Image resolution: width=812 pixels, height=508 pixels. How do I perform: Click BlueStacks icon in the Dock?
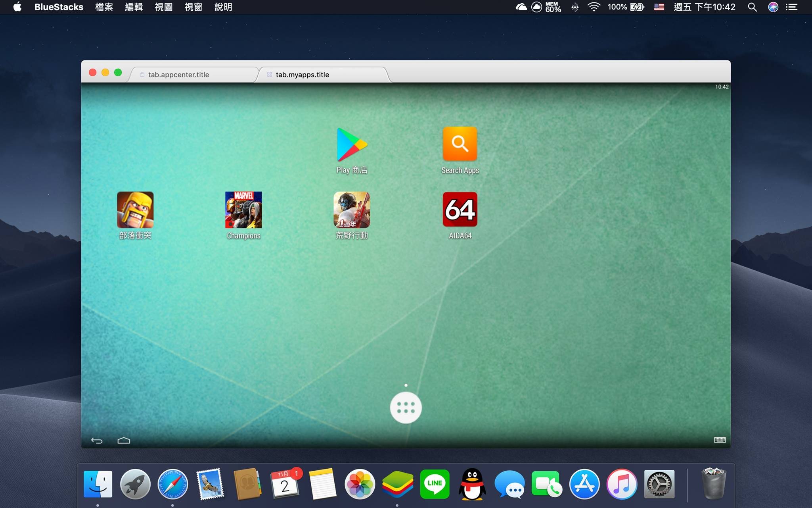397,484
